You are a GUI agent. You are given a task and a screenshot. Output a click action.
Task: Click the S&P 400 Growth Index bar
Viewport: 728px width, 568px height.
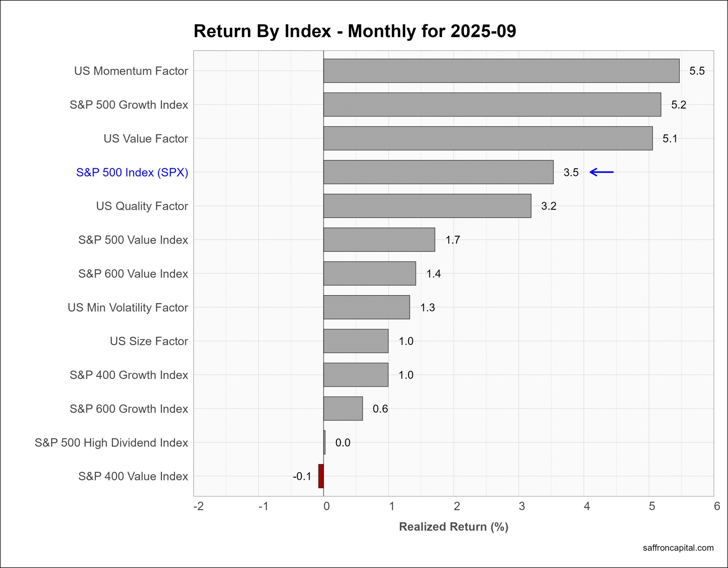[356, 375]
